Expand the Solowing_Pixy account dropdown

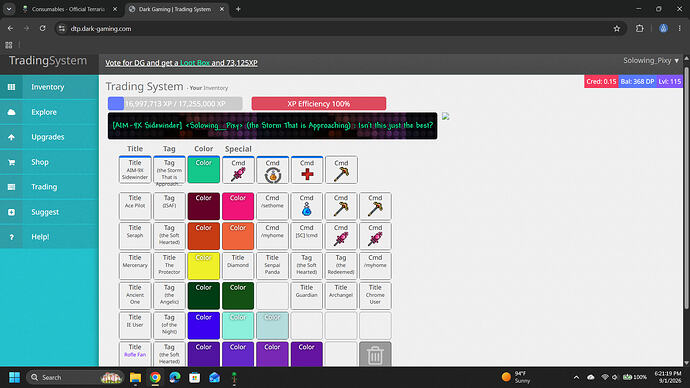coord(651,60)
